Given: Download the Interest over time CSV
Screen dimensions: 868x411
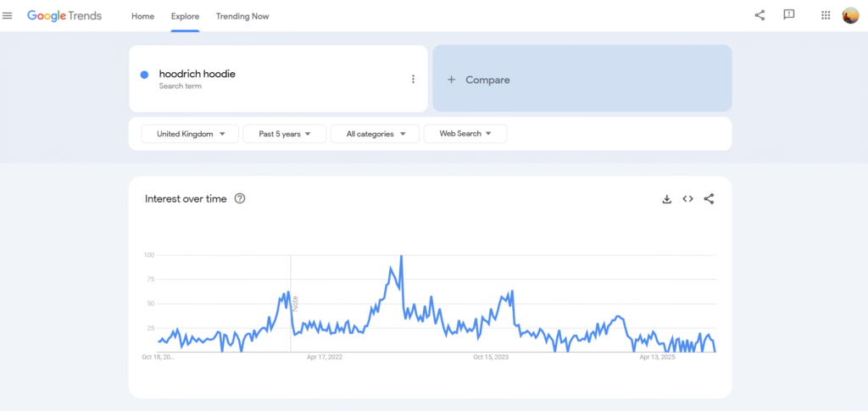Looking at the screenshot, I should pos(667,199).
